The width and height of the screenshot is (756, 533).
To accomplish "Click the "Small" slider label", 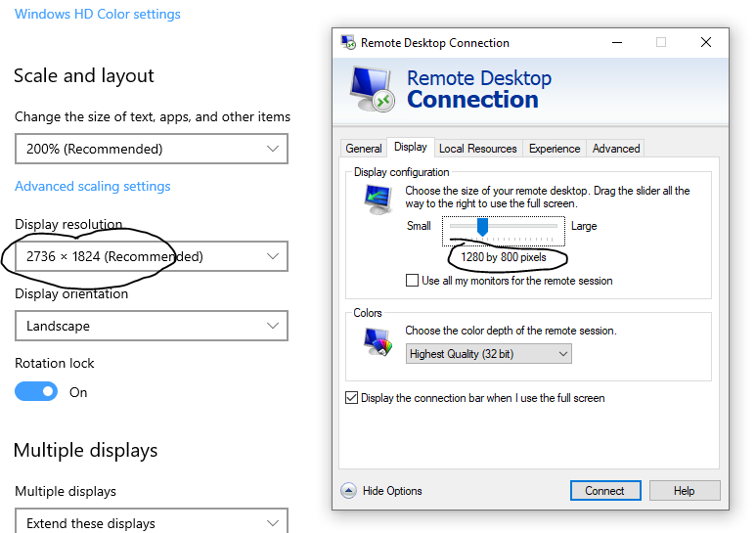I will [x=419, y=226].
